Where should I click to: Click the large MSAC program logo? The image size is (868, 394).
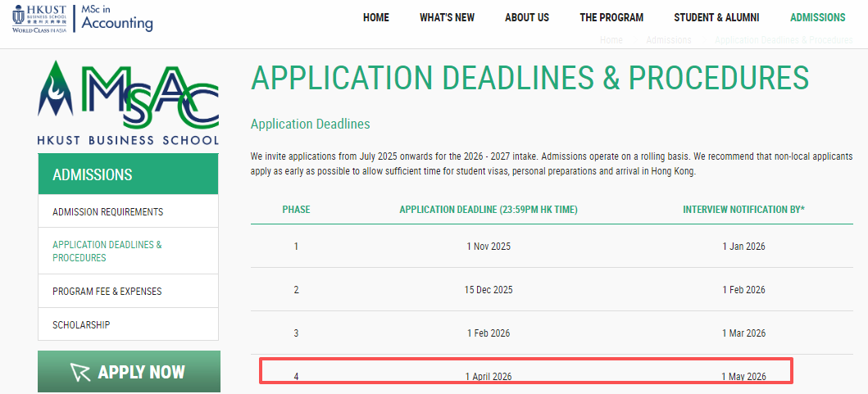click(128, 101)
